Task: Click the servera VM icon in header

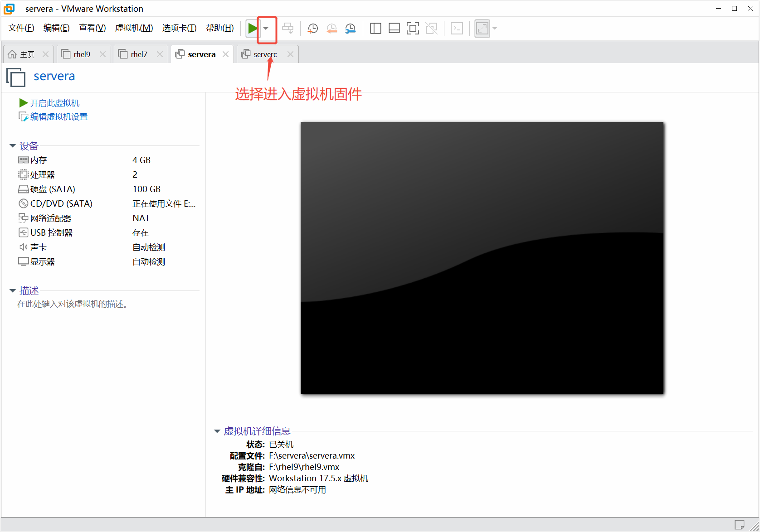Action: pos(16,77)
